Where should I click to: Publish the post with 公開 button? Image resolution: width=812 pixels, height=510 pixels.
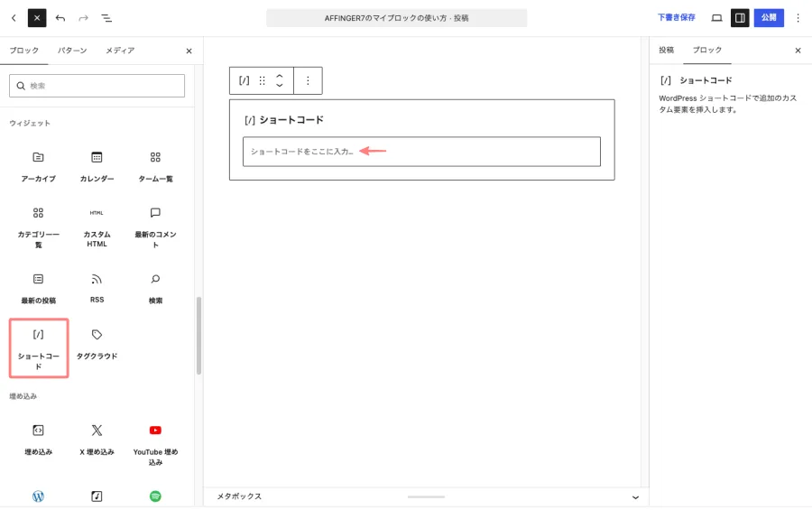click(x=769, y=18)
